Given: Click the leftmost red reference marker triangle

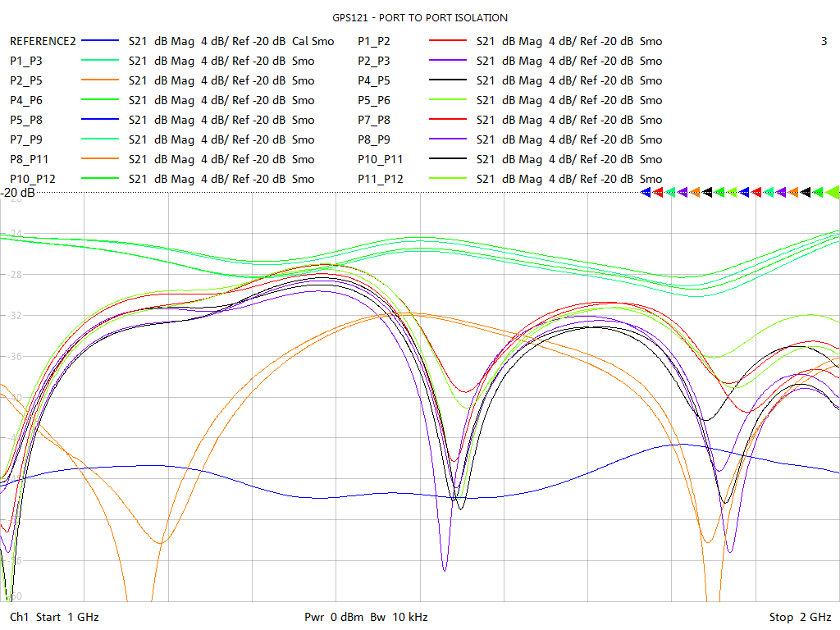Looking at the screenshot, I should pos(659,192).
